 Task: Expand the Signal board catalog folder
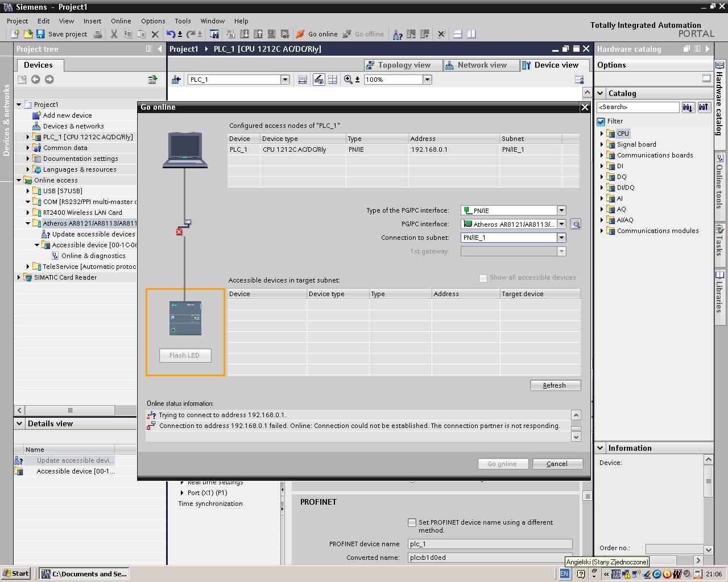click(602, 144)
